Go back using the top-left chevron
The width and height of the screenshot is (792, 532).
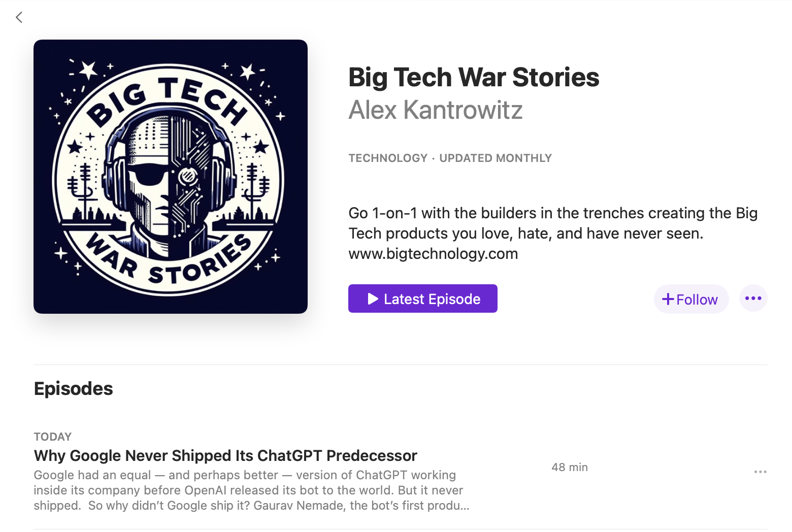click(19, 17)
